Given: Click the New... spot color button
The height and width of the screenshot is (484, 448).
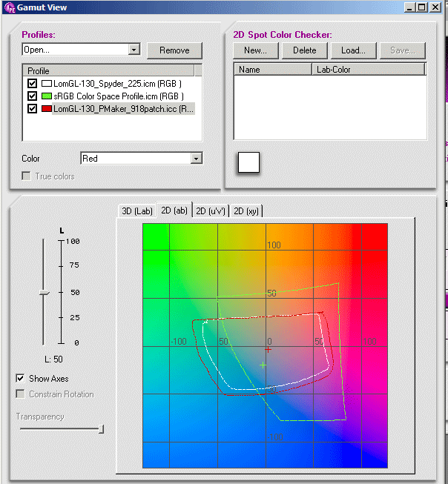Looking at the screenshot, I should 255,50.
